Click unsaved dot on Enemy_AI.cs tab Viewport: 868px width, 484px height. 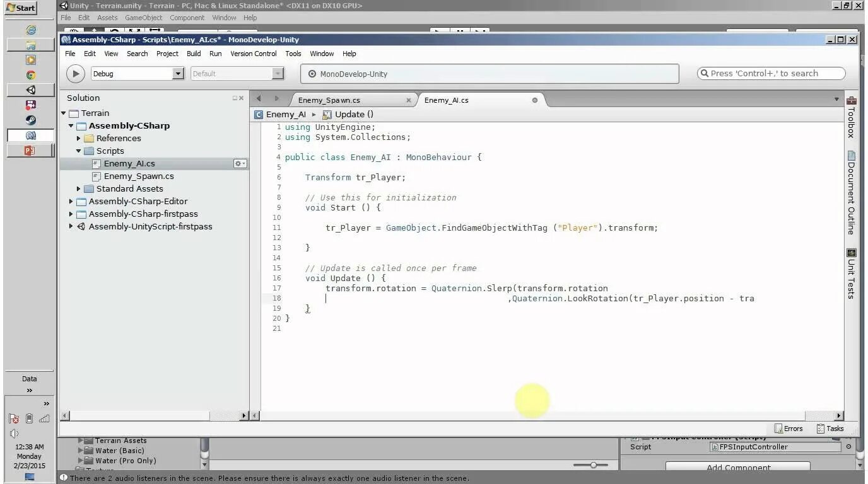(535, 100)
